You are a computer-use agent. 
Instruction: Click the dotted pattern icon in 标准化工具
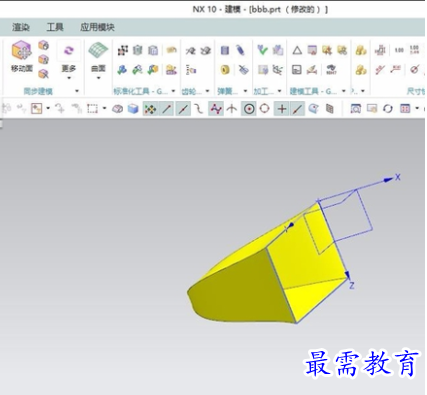click(x=123, y=50)
